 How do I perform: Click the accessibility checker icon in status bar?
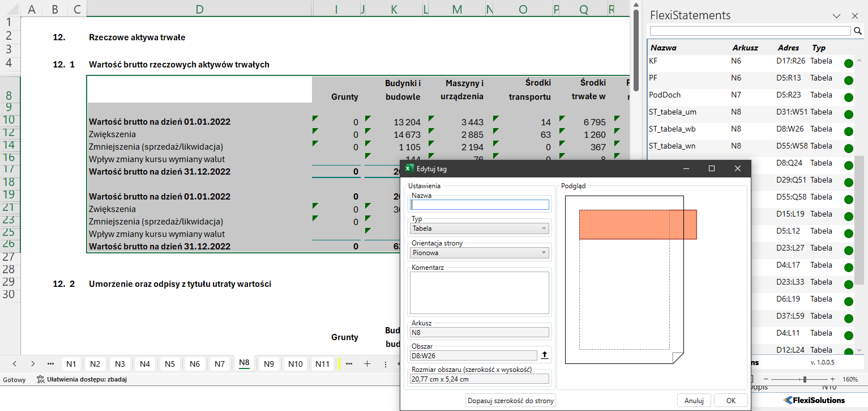tap(40, 379)
